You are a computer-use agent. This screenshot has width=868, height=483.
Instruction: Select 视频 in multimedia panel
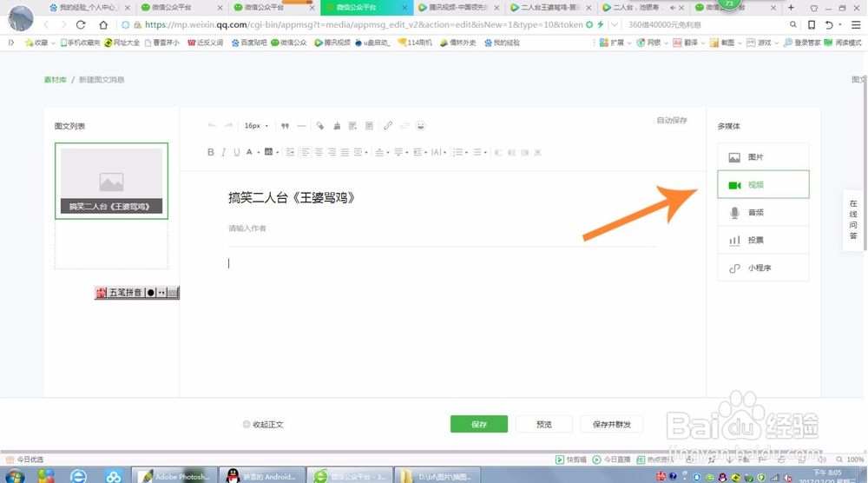pos(763,184)
